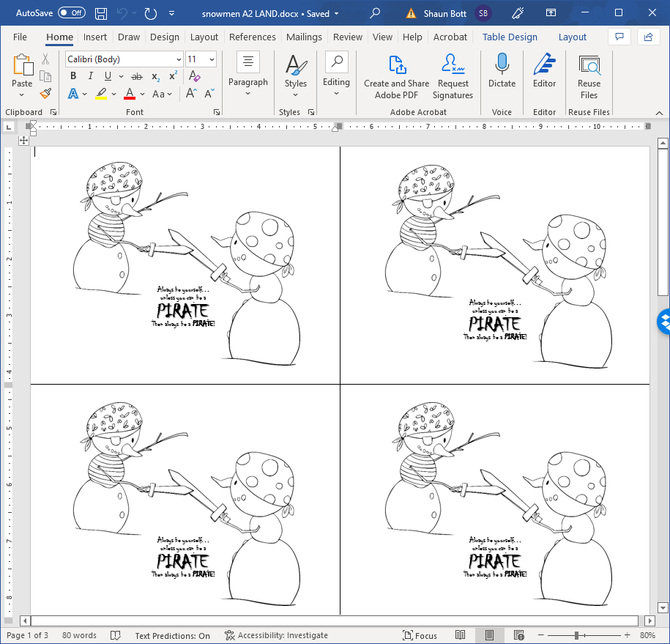Click the Save disk icon
Image resolution: width=670 pixels, height=644 pixels.
point(101,13)
